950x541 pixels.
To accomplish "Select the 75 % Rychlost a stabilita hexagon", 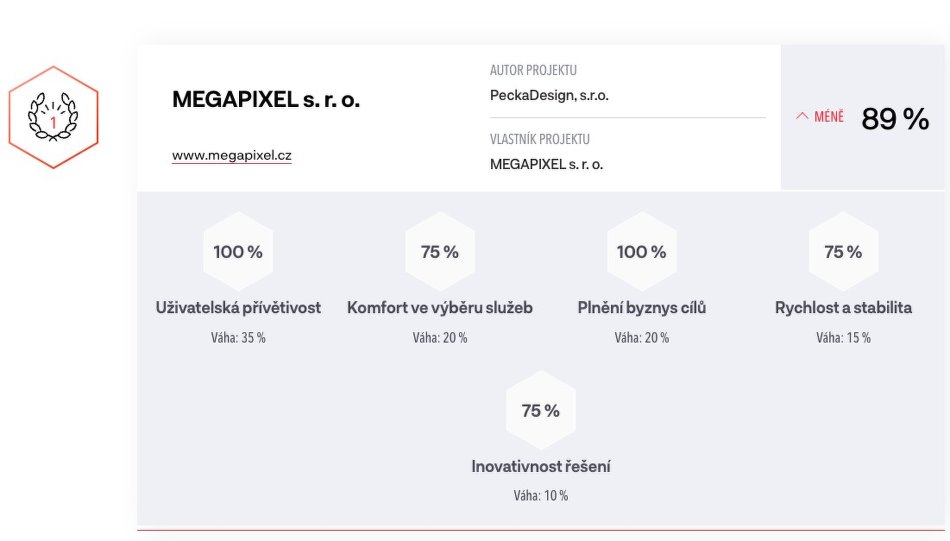I will click(x=843, y=251).
